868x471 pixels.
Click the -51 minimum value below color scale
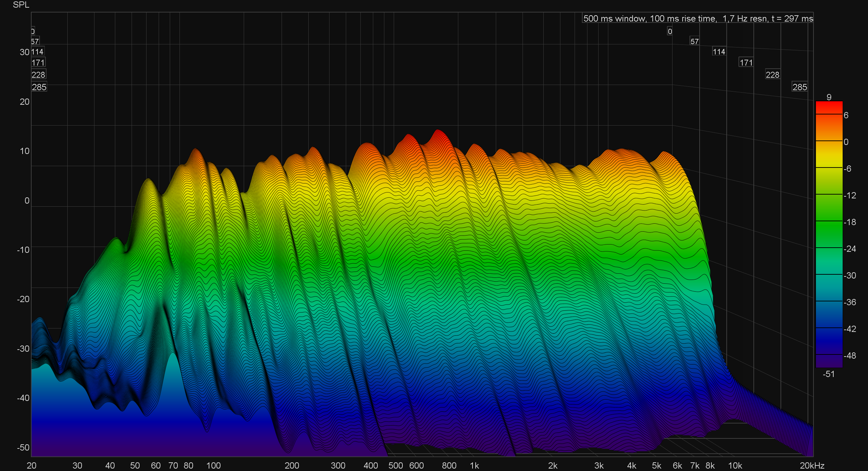828,374
